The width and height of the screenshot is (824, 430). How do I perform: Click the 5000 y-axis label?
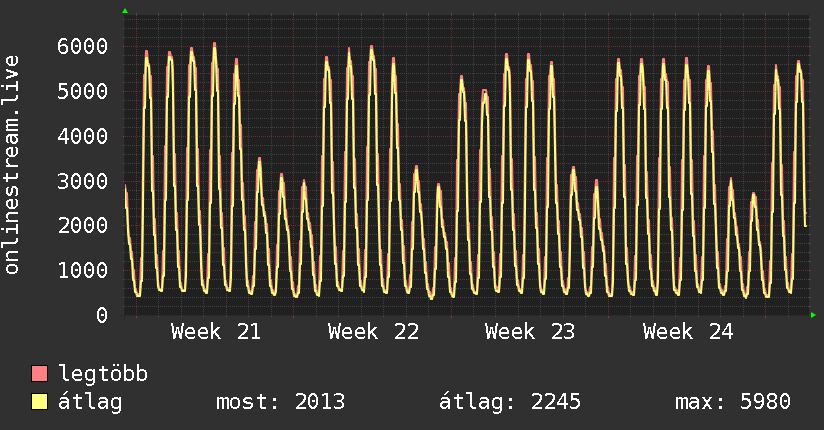tap(83, 91)
